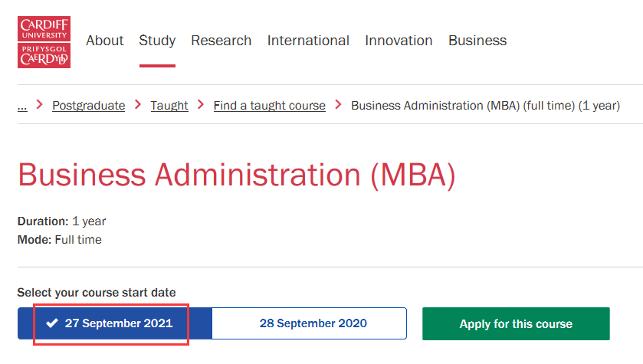Click the checkmark icon on 27 September 2021

52,323
